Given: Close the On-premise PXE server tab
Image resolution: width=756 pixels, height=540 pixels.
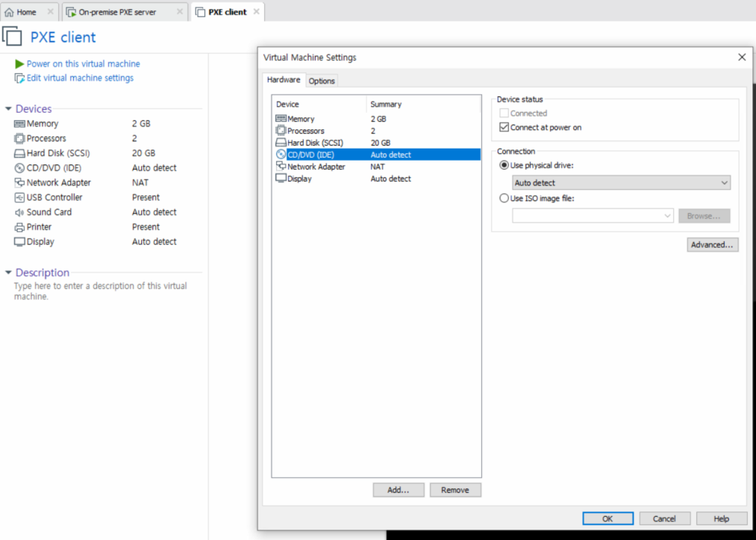Looking at the screenshot, I should [180, 12].
